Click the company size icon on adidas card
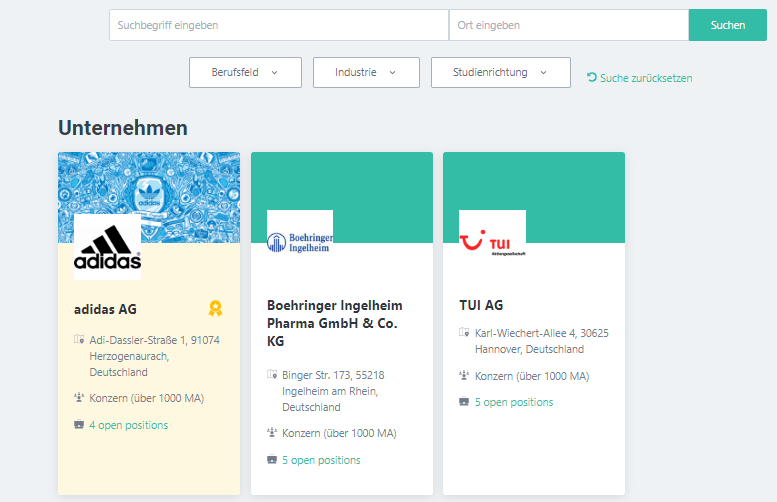777x502 pixels. [79, 397]
